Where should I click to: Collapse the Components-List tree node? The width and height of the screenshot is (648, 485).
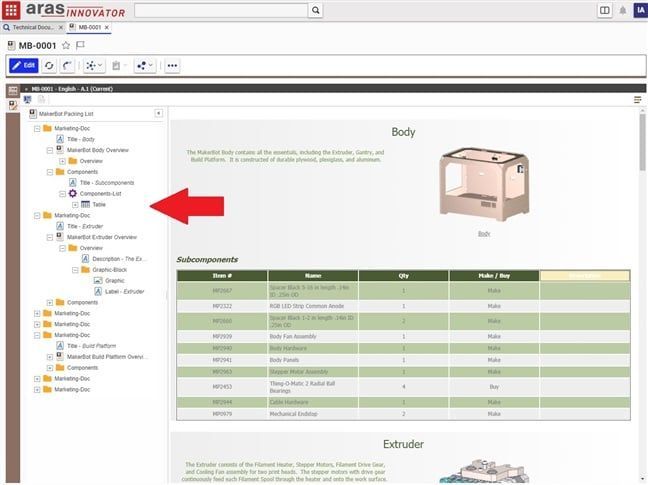(61, 193)
